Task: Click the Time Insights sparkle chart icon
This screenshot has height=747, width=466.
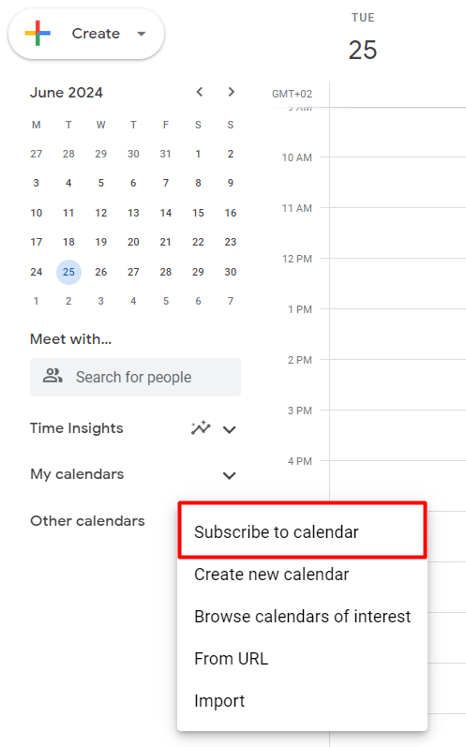Action: tap(201, 428)
